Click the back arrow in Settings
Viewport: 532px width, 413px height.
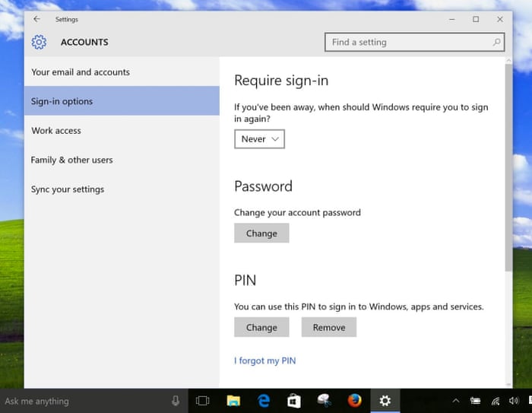click(x=36, y=19)
